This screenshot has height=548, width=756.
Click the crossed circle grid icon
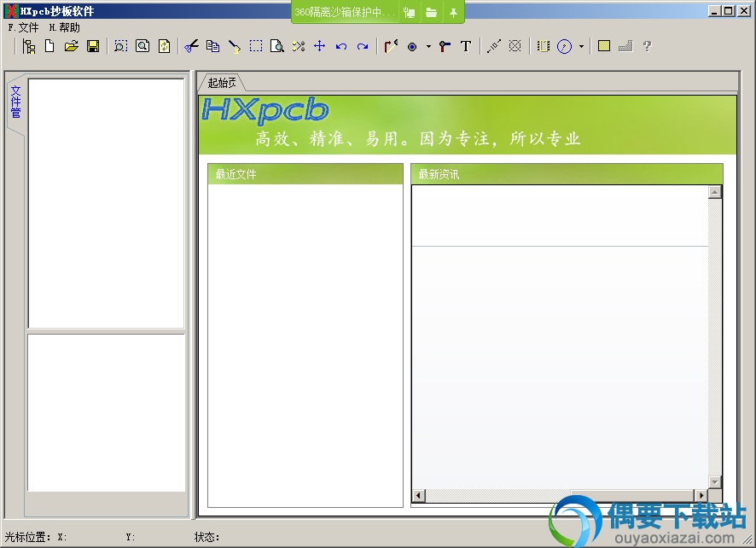[x=515, y=46]
